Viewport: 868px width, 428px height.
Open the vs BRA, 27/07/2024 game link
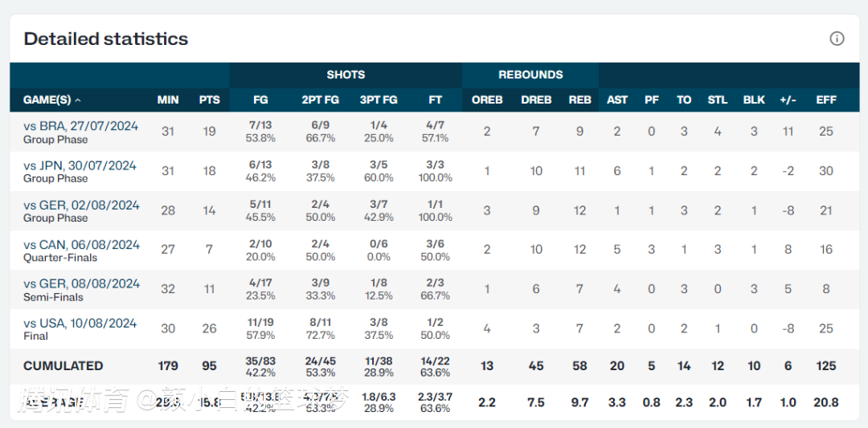pyautogui.click(x=81, y=126)
